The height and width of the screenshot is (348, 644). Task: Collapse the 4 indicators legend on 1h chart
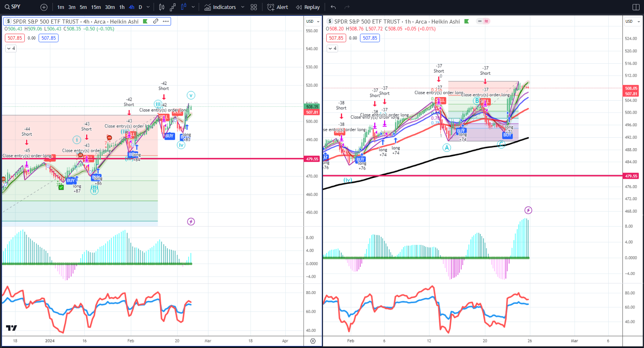332,48
